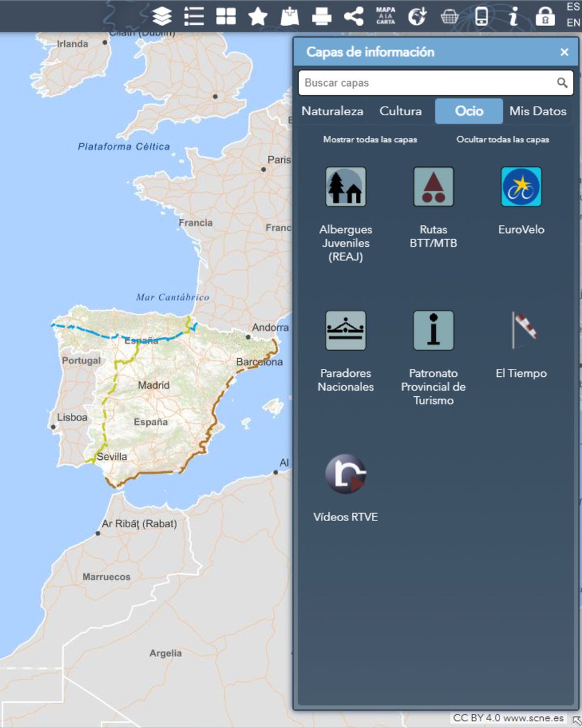Click the padlock login icon
The height and width of the screenshot is (728, 582).
(545, 16)
